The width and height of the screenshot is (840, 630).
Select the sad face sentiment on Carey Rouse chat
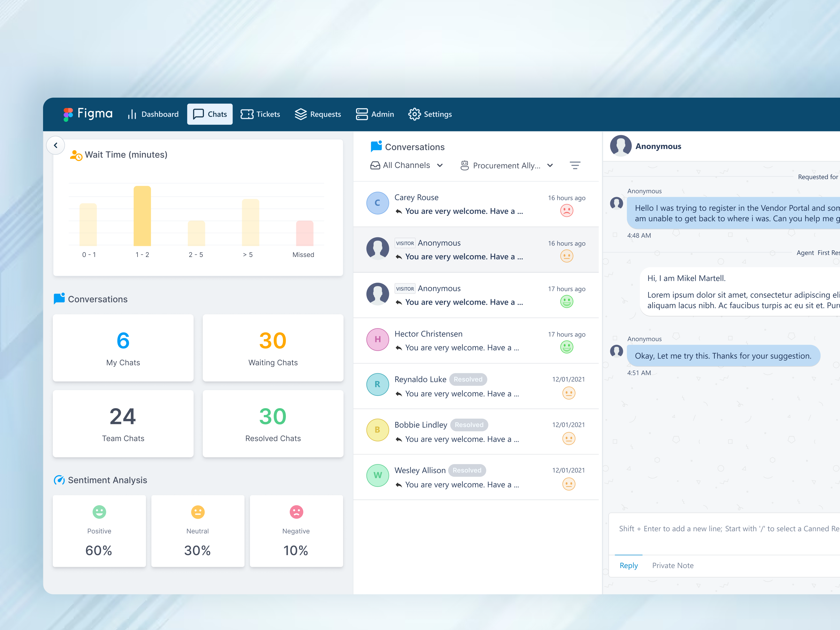pos(566,210)
